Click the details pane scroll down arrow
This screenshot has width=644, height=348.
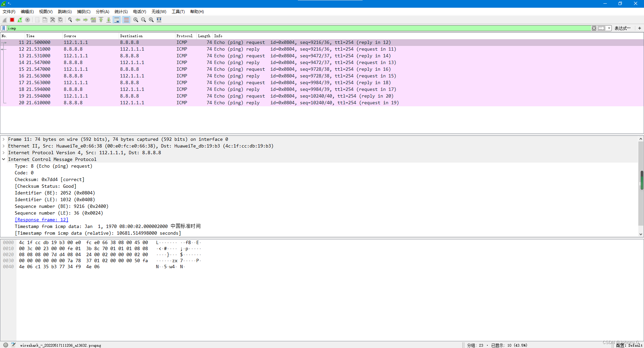pos(641,234)
